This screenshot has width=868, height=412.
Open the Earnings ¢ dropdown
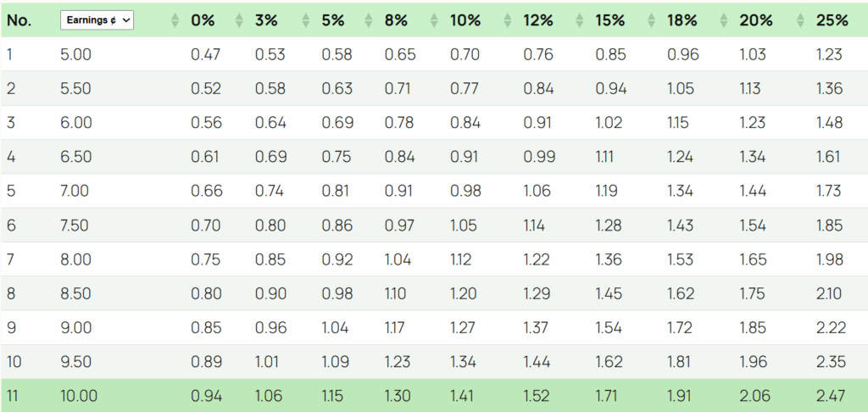click(97, 20)
